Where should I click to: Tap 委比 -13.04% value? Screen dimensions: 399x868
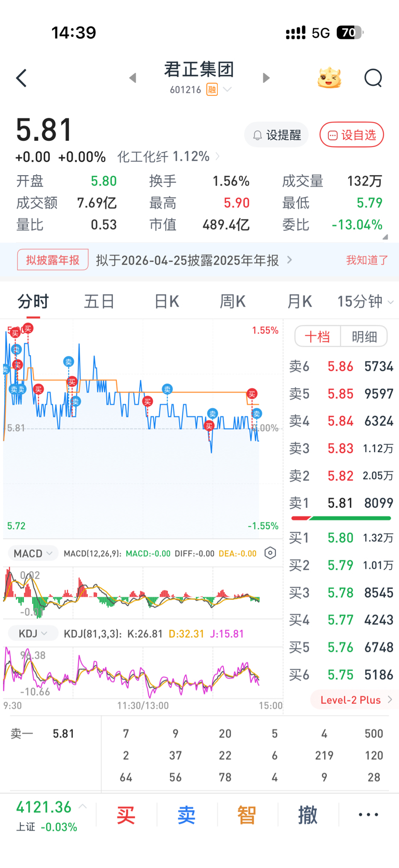[357, 225]
